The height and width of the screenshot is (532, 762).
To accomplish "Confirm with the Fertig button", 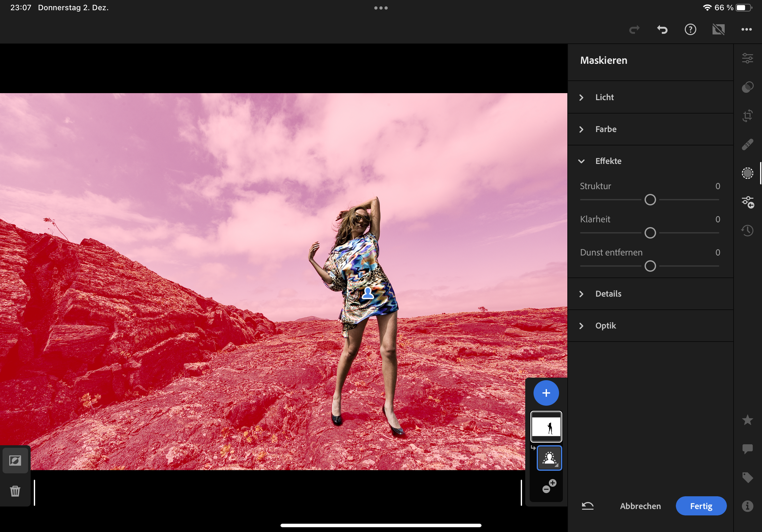I will pyautogui.click(x=701, y=506).
